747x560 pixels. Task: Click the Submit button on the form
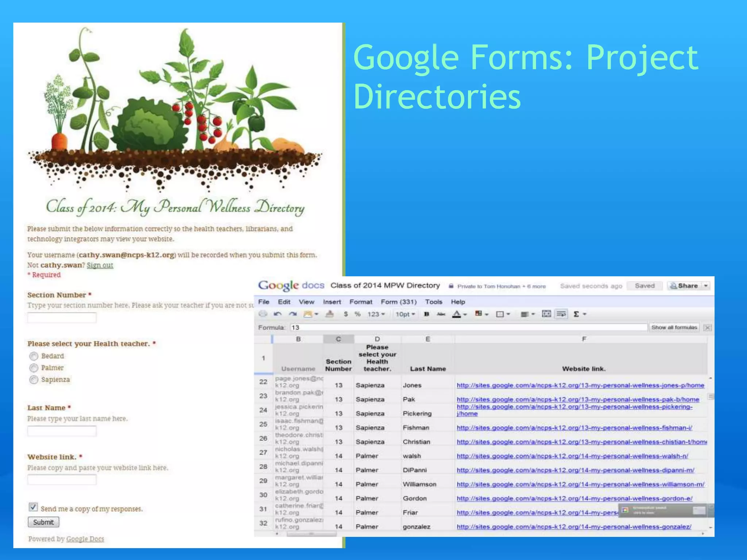pos(43,522)
